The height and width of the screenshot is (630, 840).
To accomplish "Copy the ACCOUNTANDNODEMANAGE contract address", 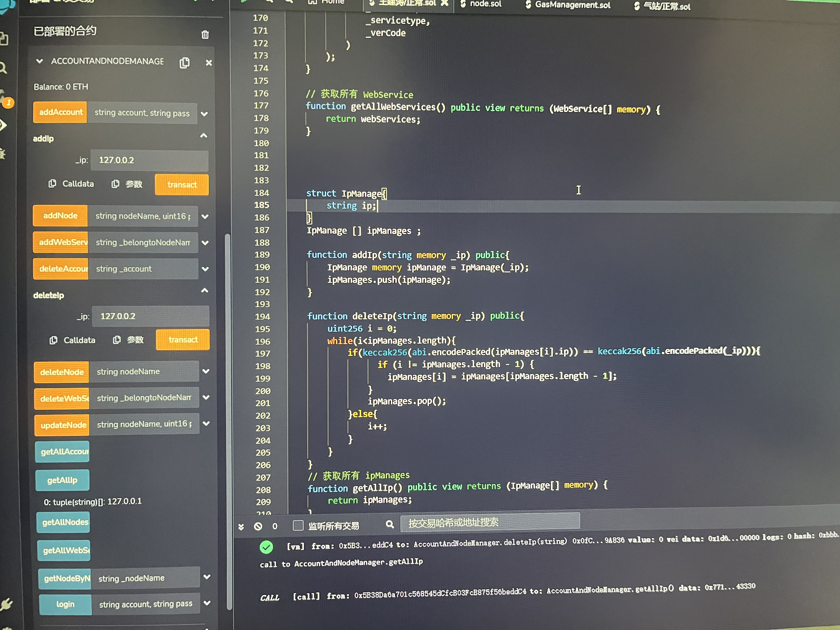I will click(185, 63).
